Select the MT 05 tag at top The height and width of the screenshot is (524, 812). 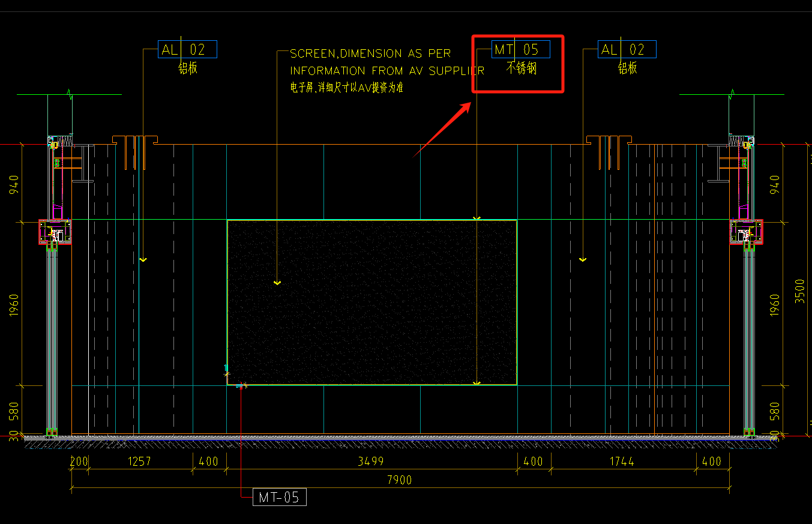click(520, 49)
